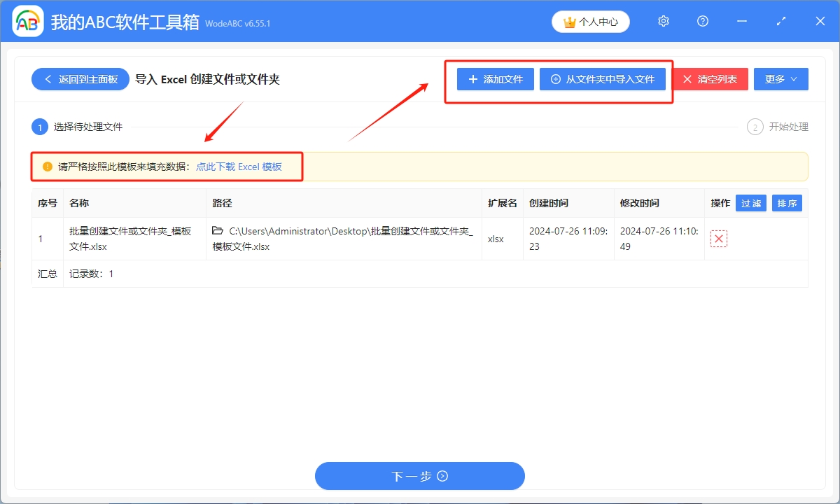Viewport: 840px width, 504px height.
Task: Toggle sorting with the 排序 button
Action: 787,202
